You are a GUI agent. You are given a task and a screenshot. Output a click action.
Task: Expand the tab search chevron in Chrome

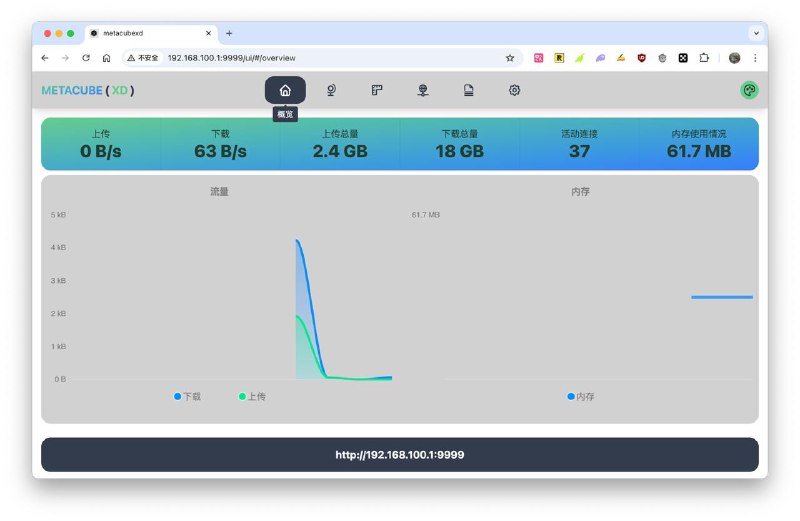point(756,33)
